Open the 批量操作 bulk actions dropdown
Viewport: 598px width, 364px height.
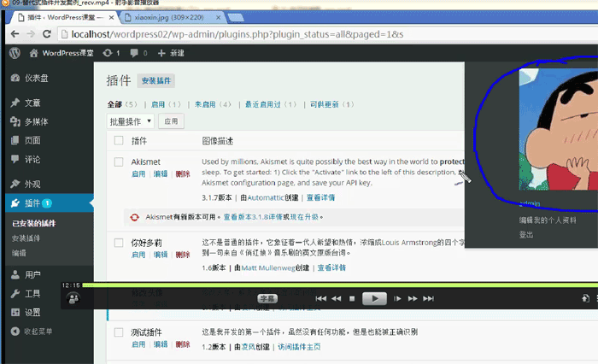(x=131, y=121)
